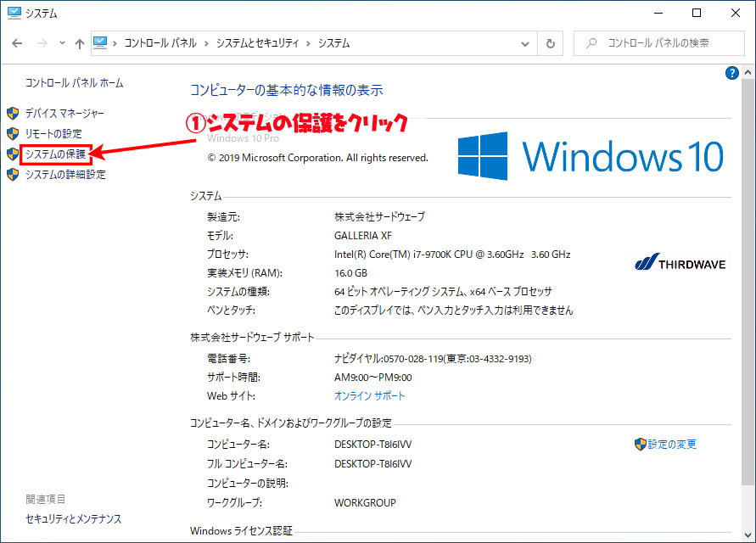Open セキュリティとメンテナンス link

click(74, 519)
